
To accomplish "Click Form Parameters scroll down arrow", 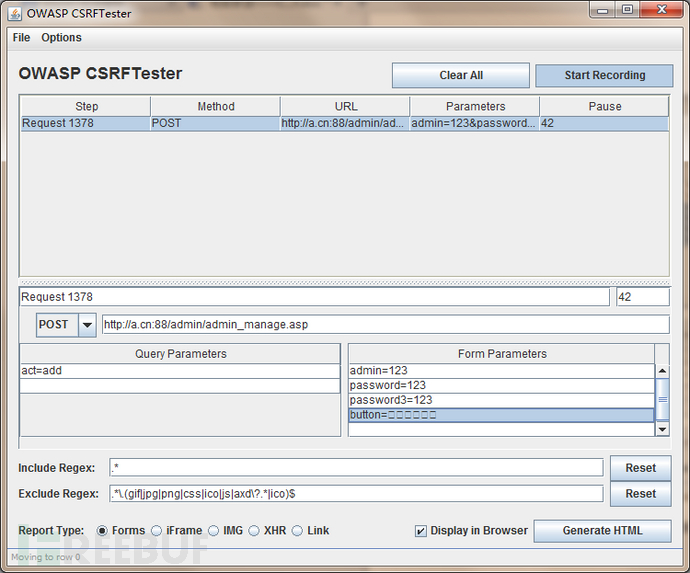I will 662,429.
